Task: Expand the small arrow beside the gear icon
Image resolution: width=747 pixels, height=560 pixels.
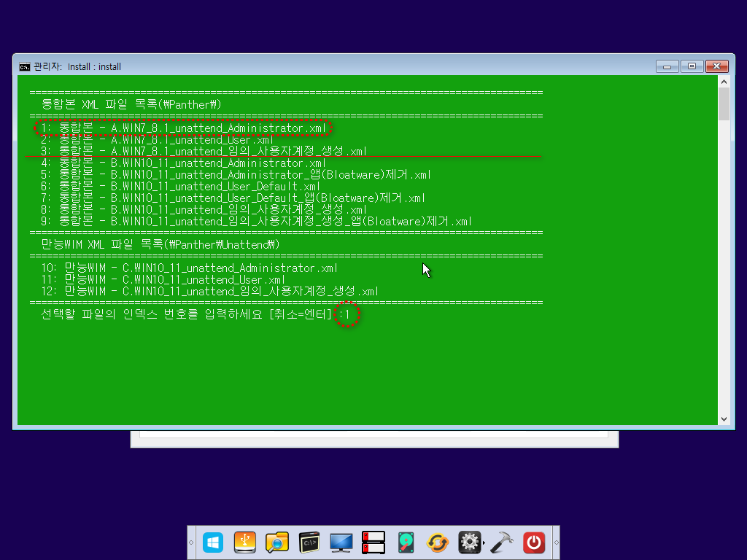Action: coord(484,542)
